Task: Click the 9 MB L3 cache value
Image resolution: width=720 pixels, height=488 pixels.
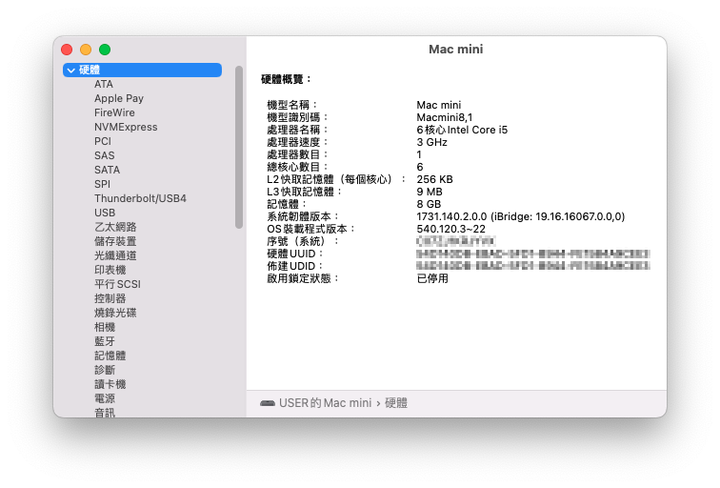Action: pyautogui.click(x=429, y=192)
